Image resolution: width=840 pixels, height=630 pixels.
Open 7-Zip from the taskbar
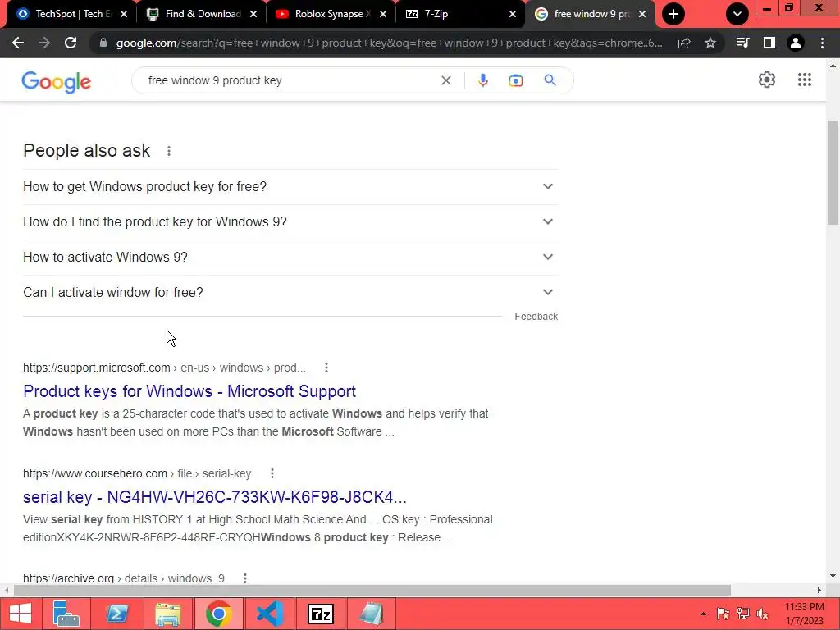tap(321, 614)
